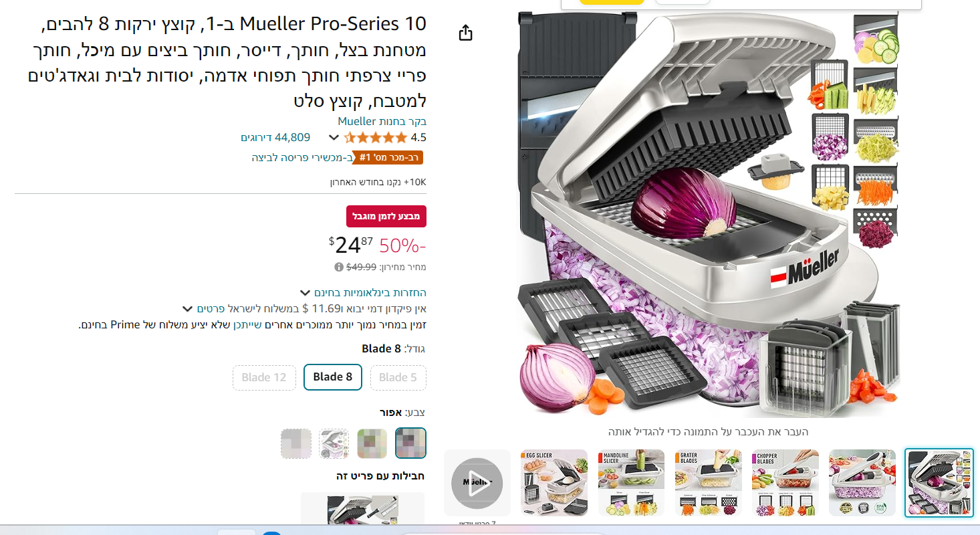Open the Mandoline Slicer image thumbnail

pyautogui.click(x=631, y=483)
